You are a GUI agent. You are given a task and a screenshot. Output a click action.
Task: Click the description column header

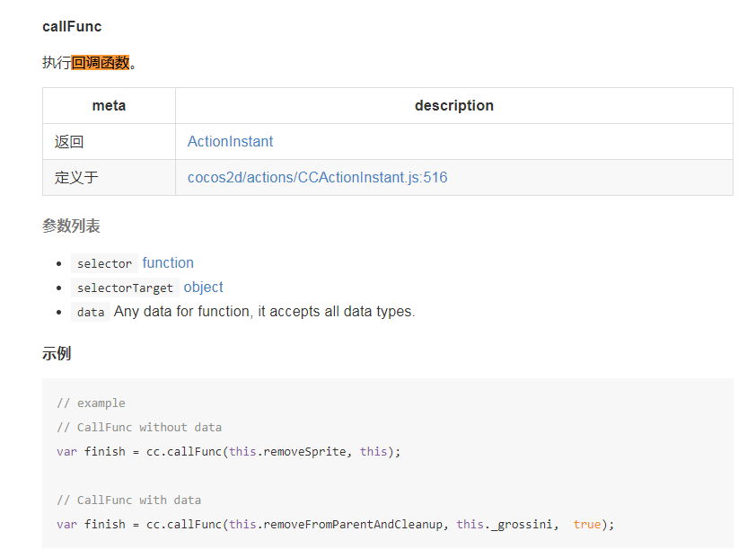point(453,106)
